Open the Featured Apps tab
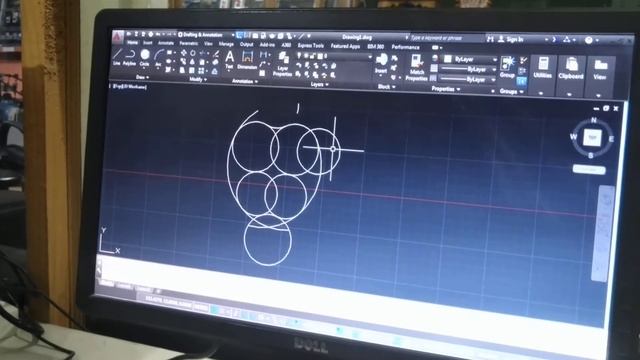Image resolution: width=640 pixels, height=360 pixels. (345, 47)
